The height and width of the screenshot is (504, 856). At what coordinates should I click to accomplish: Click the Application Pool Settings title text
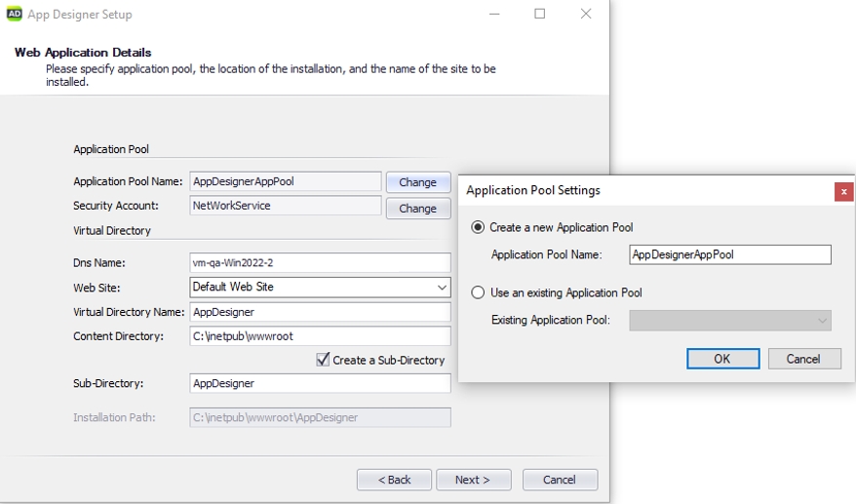[x=533, y=190]
